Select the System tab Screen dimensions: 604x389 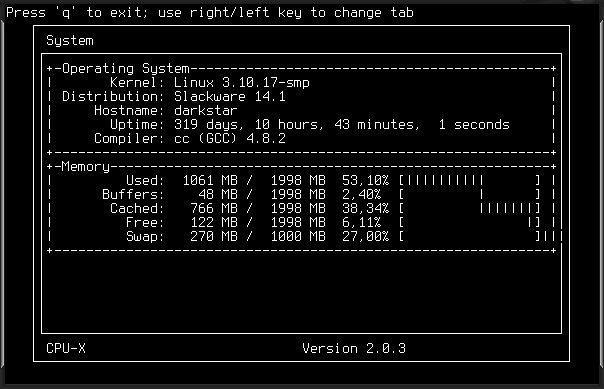click(70, 40)
